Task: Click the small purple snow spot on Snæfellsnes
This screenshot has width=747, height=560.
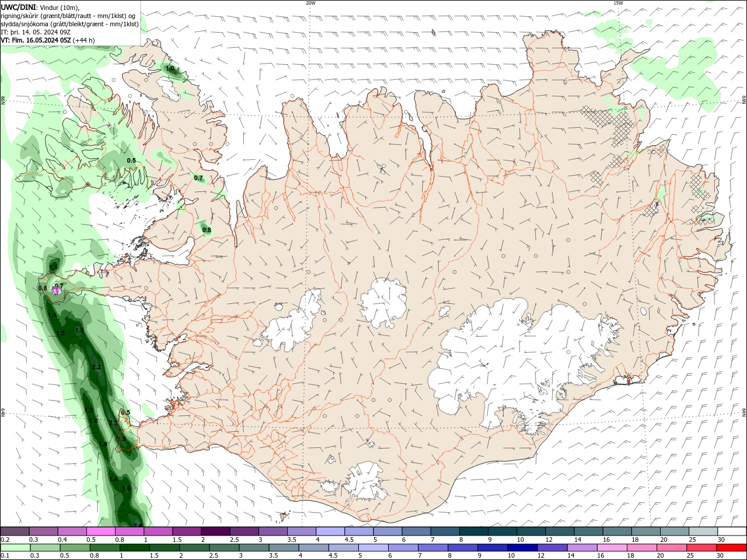Action: pos(57,290)
